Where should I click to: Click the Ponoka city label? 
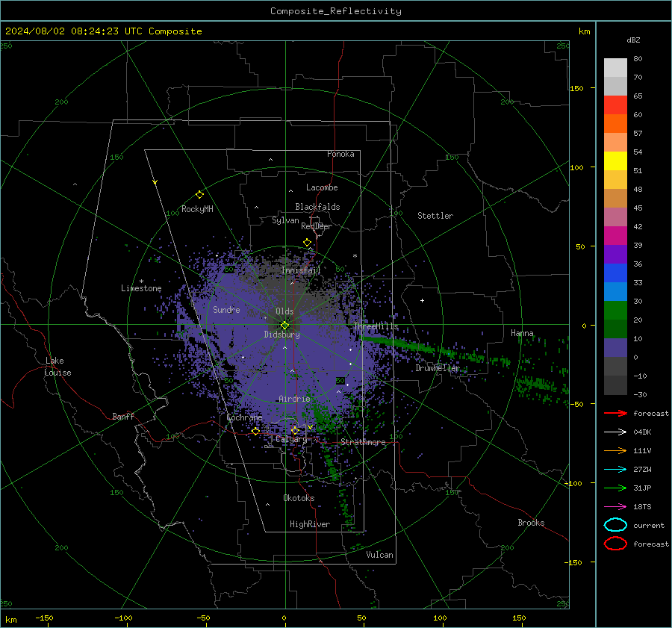click(340, 154)
